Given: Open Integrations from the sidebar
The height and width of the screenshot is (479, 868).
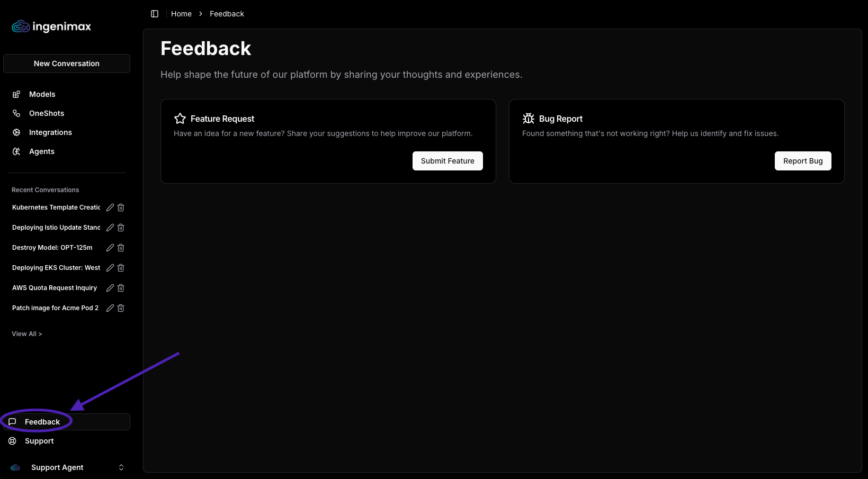Looking at the screenshot, I should click(x=50, y=132).
